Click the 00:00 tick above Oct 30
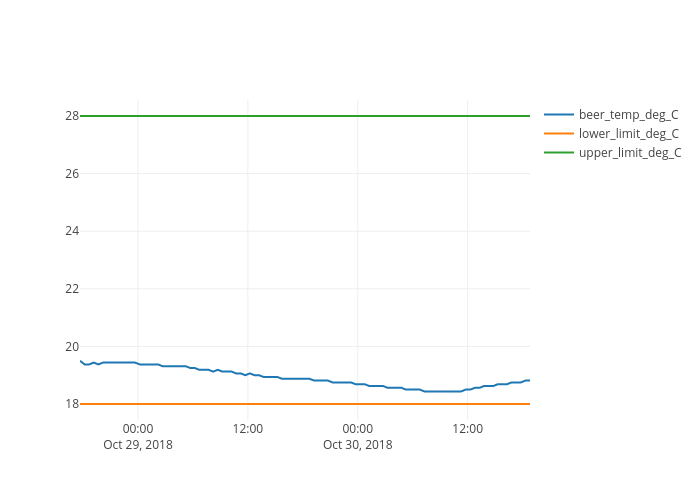 [x=357, y=428]
